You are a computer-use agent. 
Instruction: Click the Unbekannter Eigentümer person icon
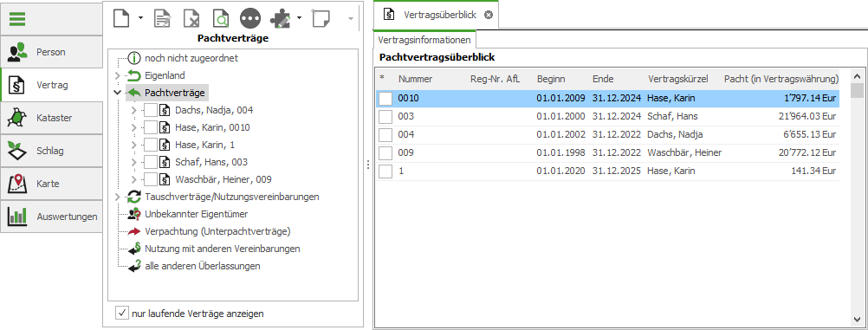pos(134,214)
